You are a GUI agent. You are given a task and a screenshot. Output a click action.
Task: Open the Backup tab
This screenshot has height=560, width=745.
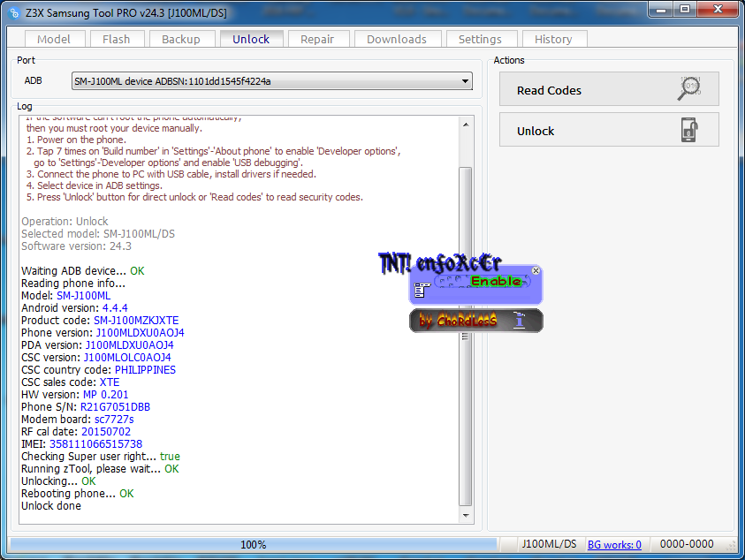[x=181, y=39]
